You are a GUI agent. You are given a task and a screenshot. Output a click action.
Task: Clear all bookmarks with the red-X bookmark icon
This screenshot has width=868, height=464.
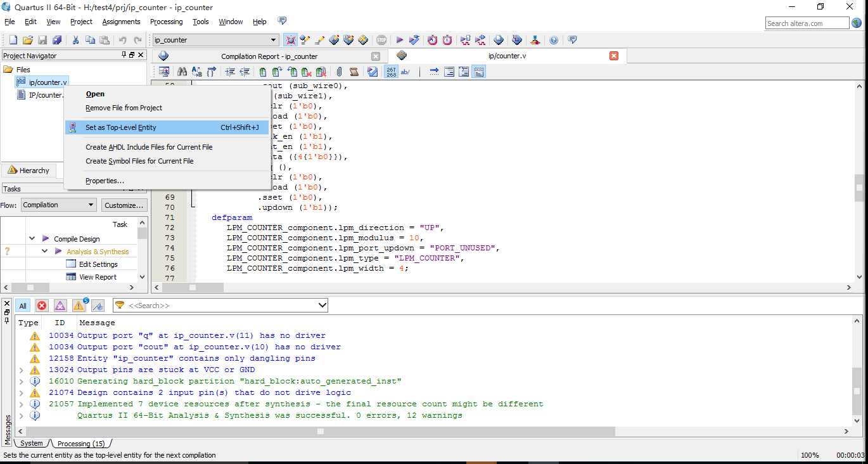(x=321, y=72)
